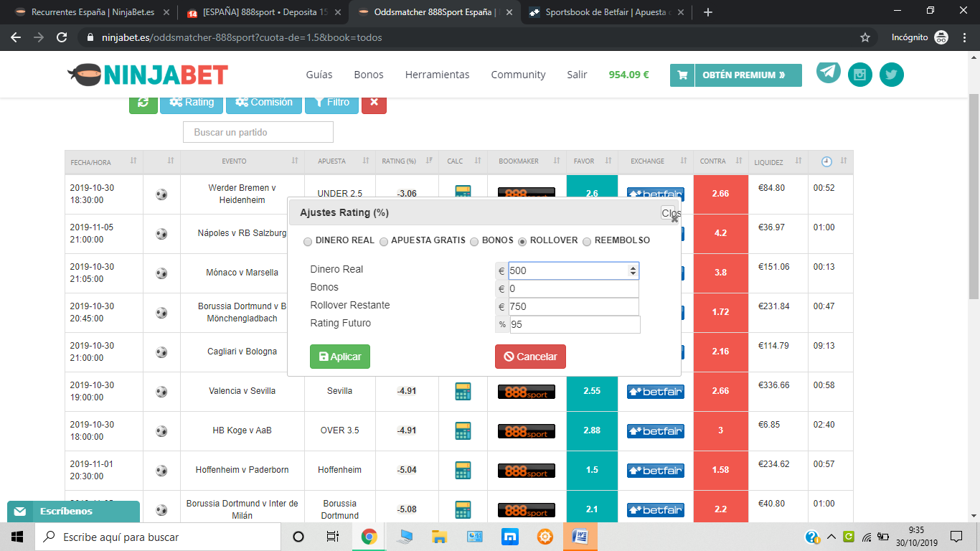The image size is (980, 551).
Task: Click the green refresh icon button
Action: point(143,103)
